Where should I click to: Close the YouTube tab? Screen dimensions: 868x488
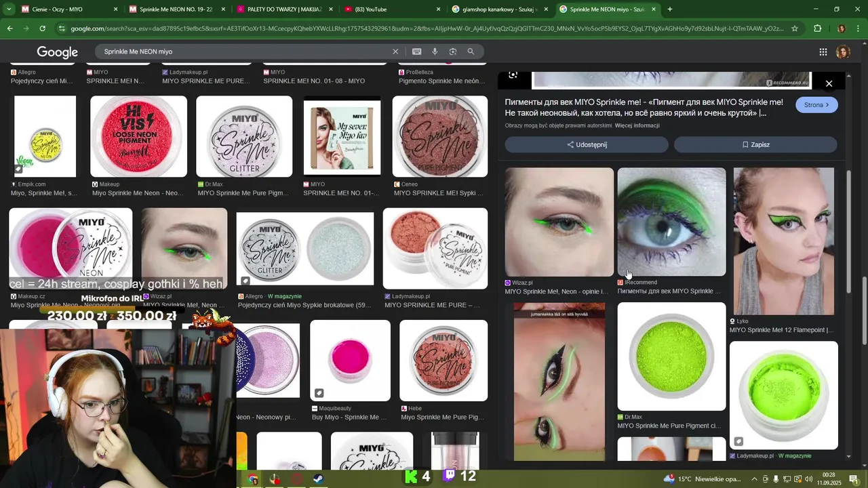point(438,9)
